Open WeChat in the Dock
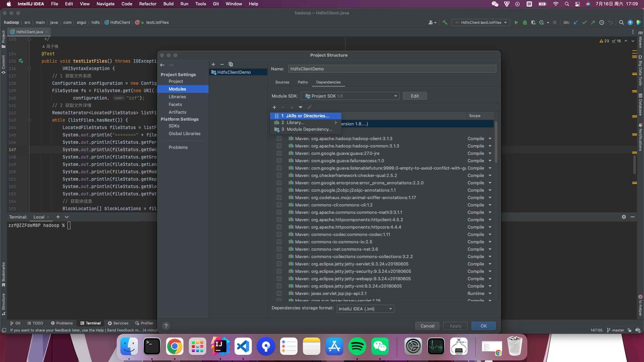Screen dimensions: 644x362 click(x=380, y=346)
